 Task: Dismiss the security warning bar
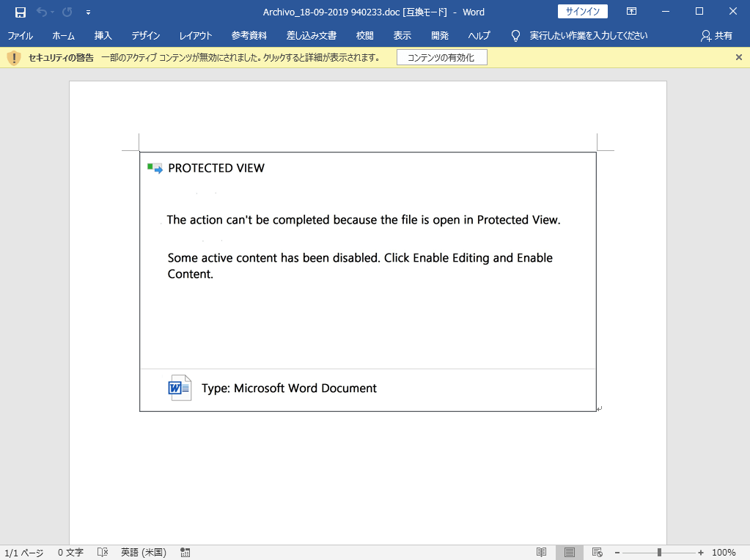[x=738, y=57]
